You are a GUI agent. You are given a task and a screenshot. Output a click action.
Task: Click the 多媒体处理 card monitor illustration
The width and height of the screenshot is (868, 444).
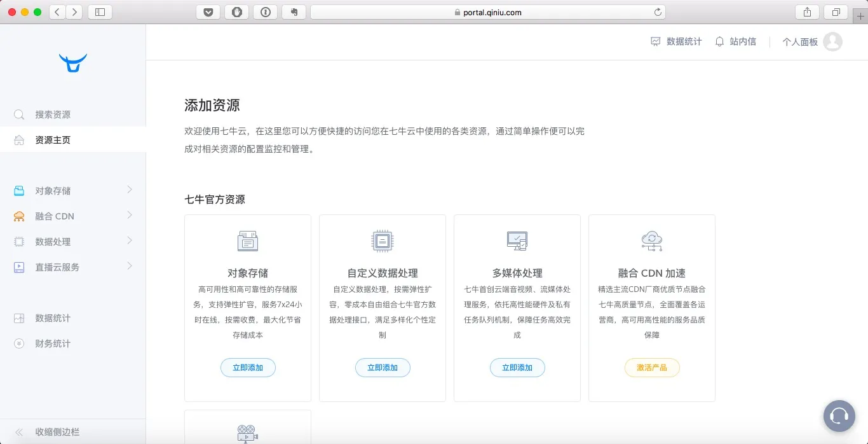517,241
